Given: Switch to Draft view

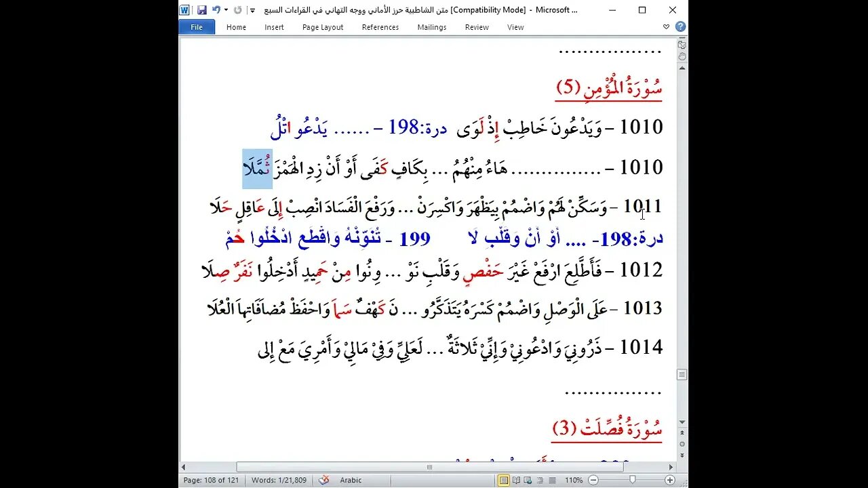Looking at the screenshot, I should tap(551, 480).
